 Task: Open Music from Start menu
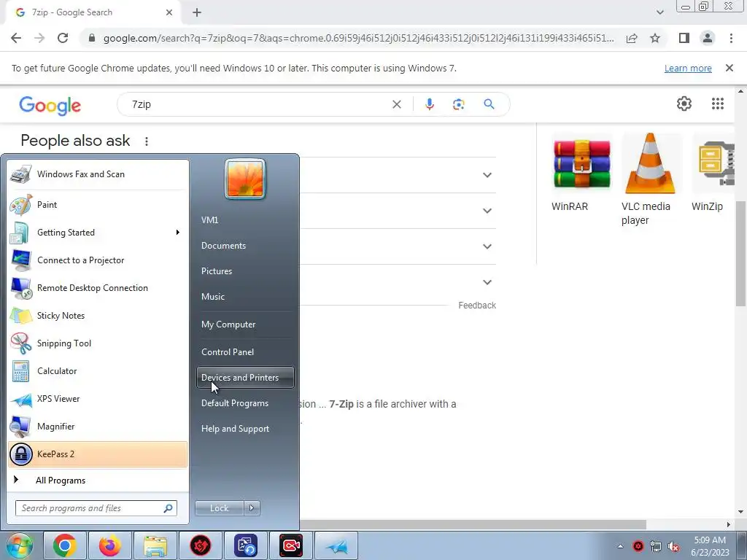[x=245, y=297]
